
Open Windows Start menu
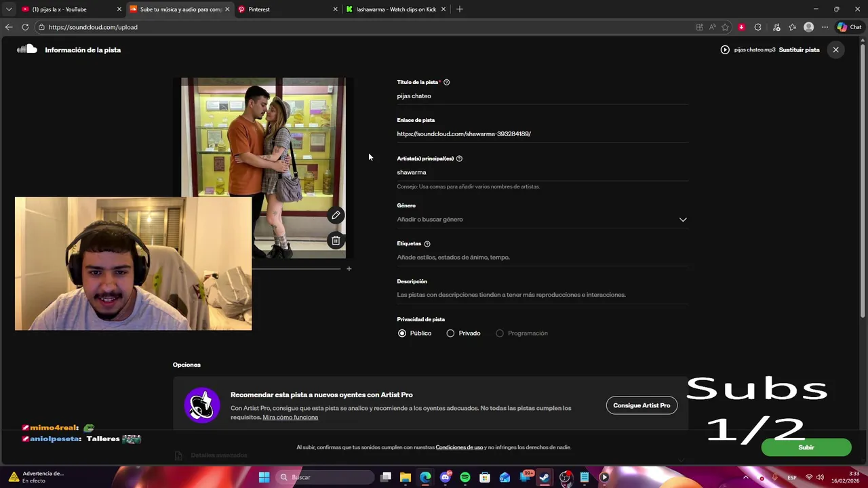tap(264, 477)
